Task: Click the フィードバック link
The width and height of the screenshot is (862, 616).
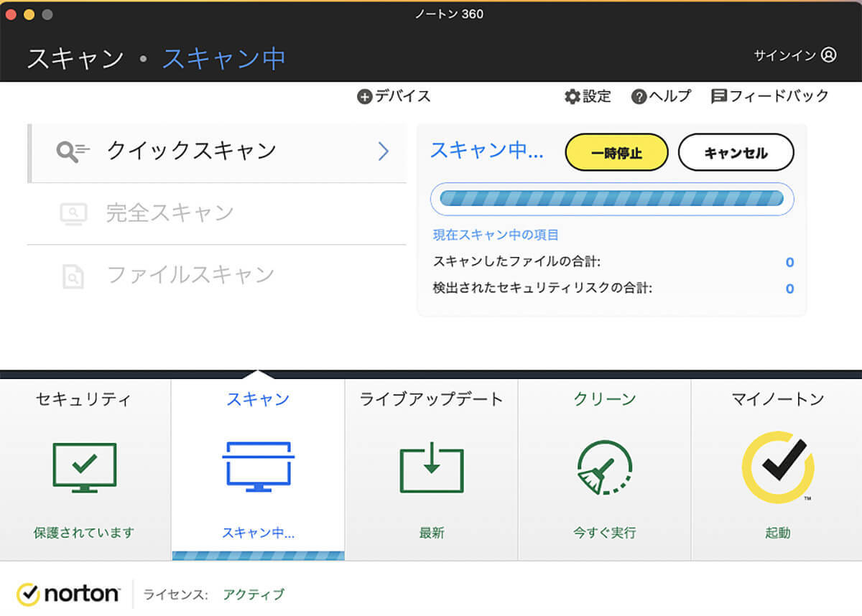Action: click(x=779, y=96)
